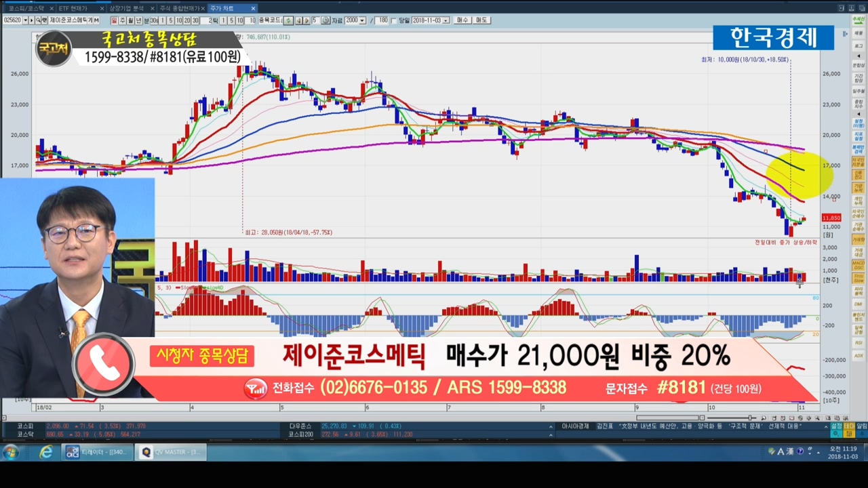Image resolution: width=868 pixels, height=488 pixels.
Task: Select the ADX indicator in sidebar
Action: 859,356
